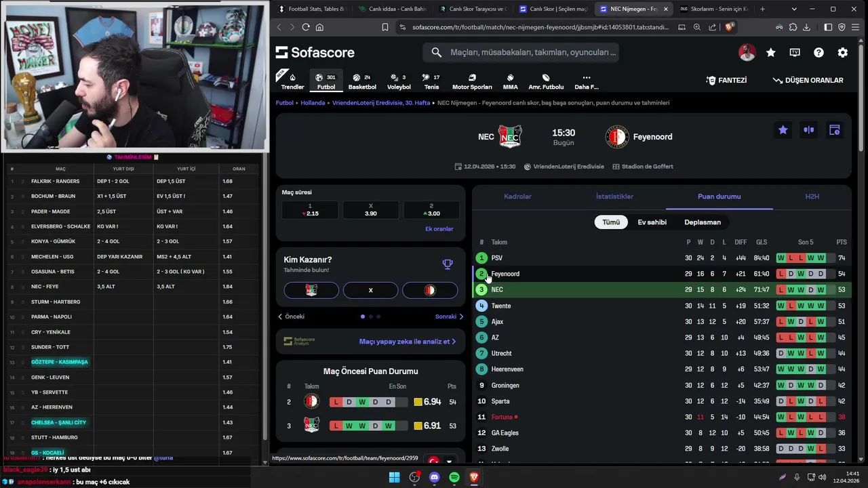Add match to calendar icon
The image size is (868, 488).
click(835, 130)
